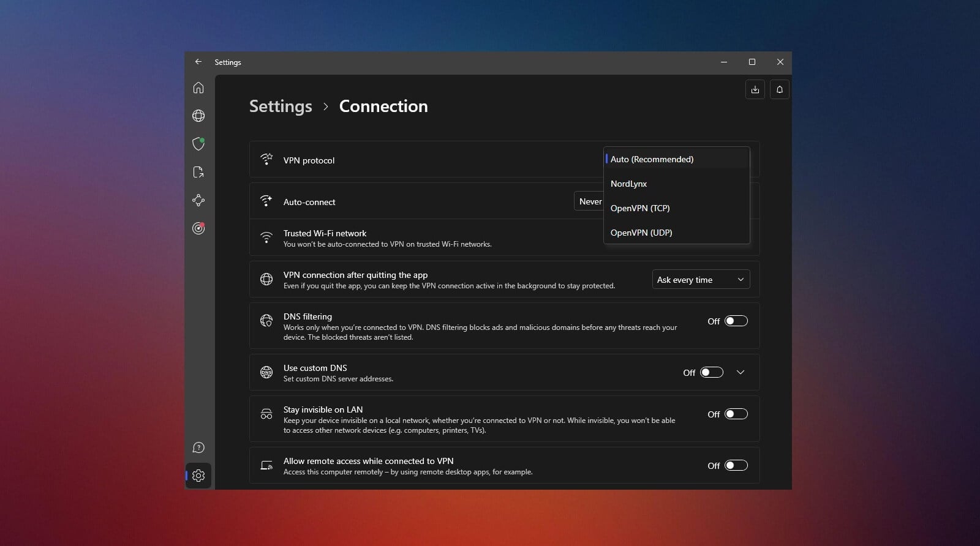Select NordLynx from protocol list
The width and height of the screenshot is (980, 546).
[x=629, y=184]
